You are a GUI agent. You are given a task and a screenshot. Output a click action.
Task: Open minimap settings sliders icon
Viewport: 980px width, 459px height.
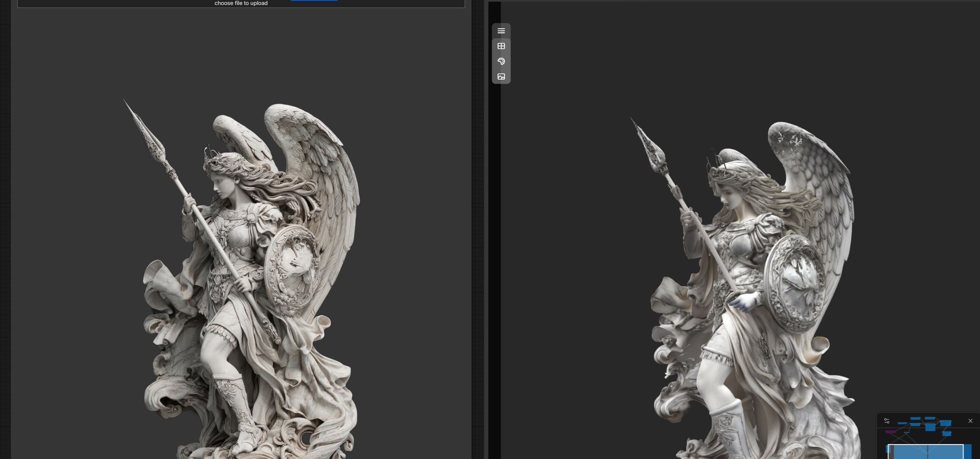coord(887,421)
